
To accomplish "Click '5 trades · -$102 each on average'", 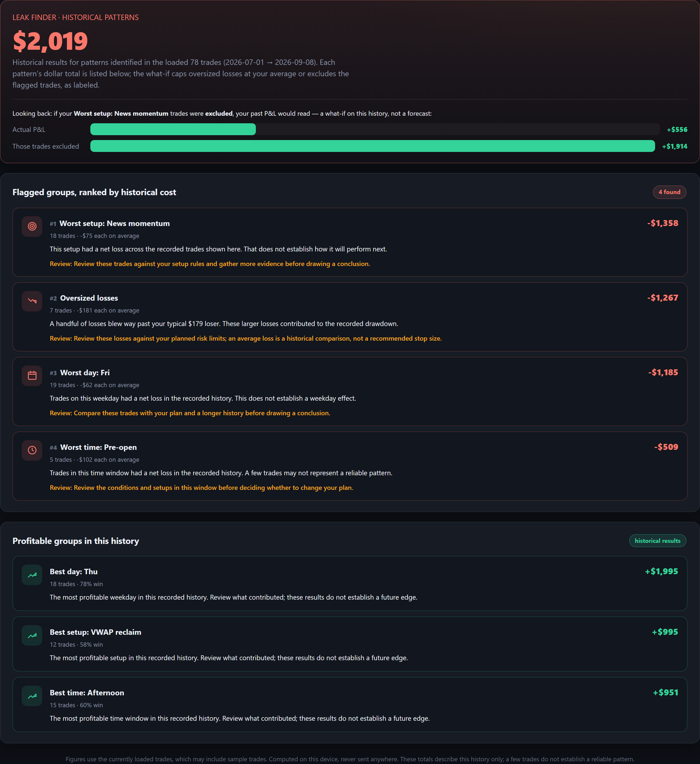I will [94, 460].
